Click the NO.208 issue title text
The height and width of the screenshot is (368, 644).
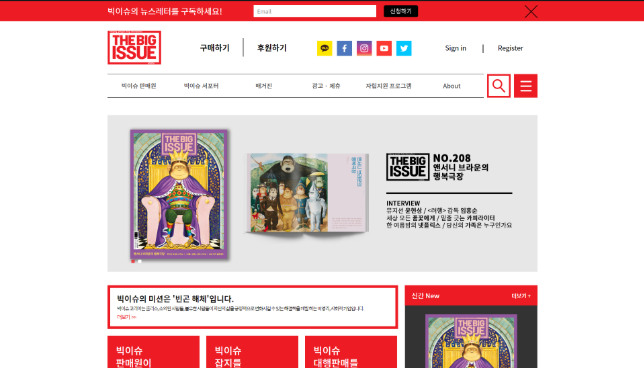point(461,167)
